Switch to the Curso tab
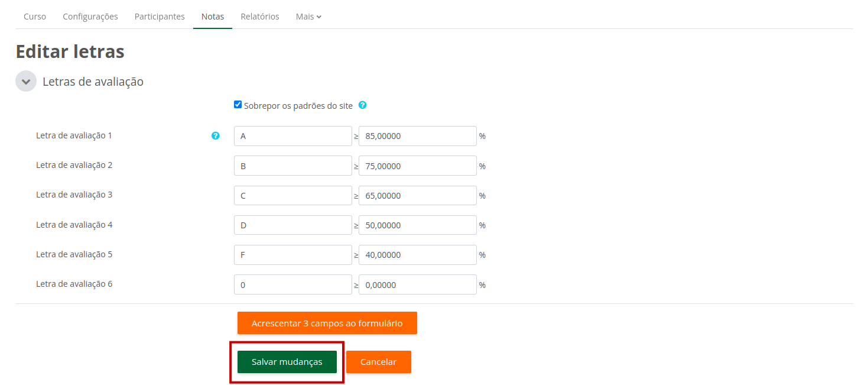 pyautogui.click(x=35, y=17)
